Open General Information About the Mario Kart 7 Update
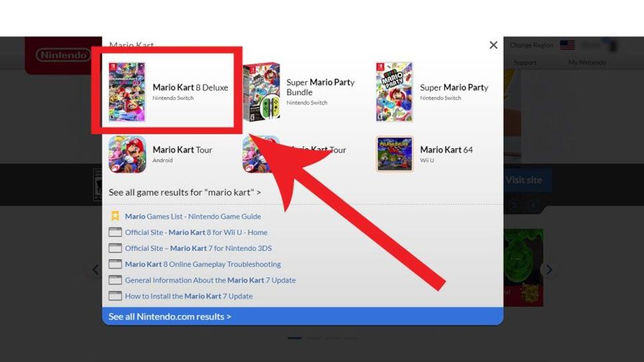The width and height of the screenshot is (644, 362). (x=210, y=280)
